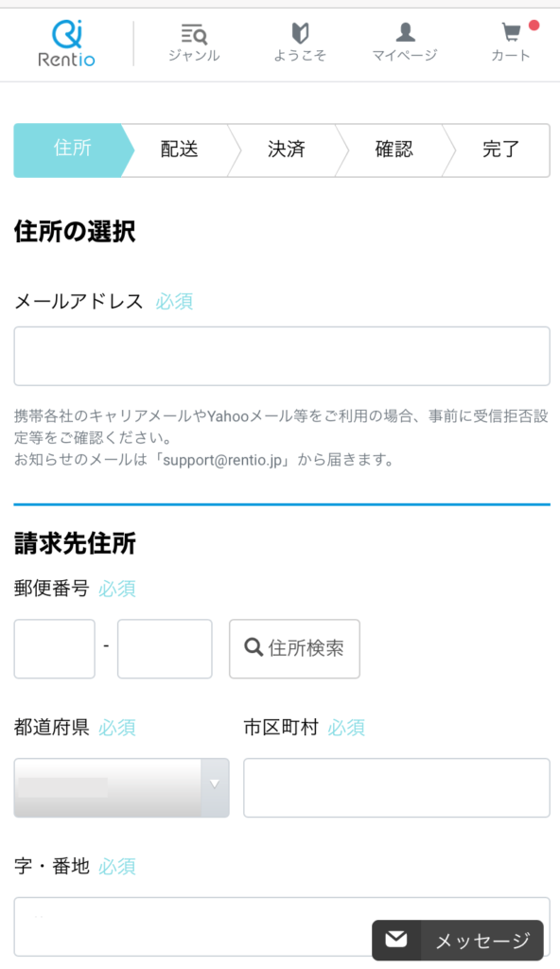Viewport: 560px width, 969px height.
Task: Open the 都道府県 prefecture select box
Action: (x=122, y=788)
